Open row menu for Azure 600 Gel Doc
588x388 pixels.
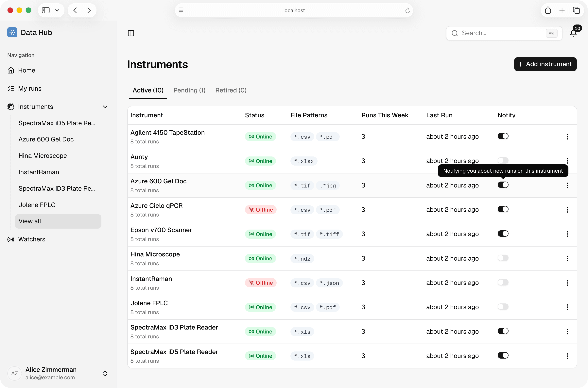[x=567, y=185]
